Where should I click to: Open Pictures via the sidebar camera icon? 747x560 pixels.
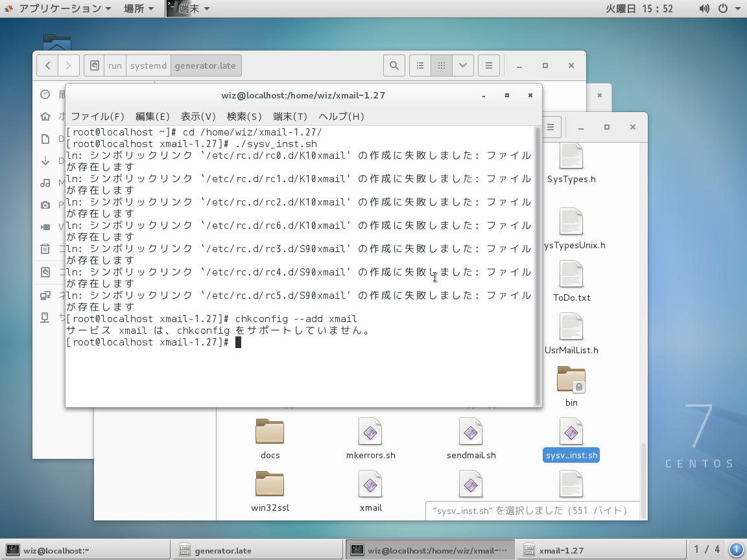point(45,205)
